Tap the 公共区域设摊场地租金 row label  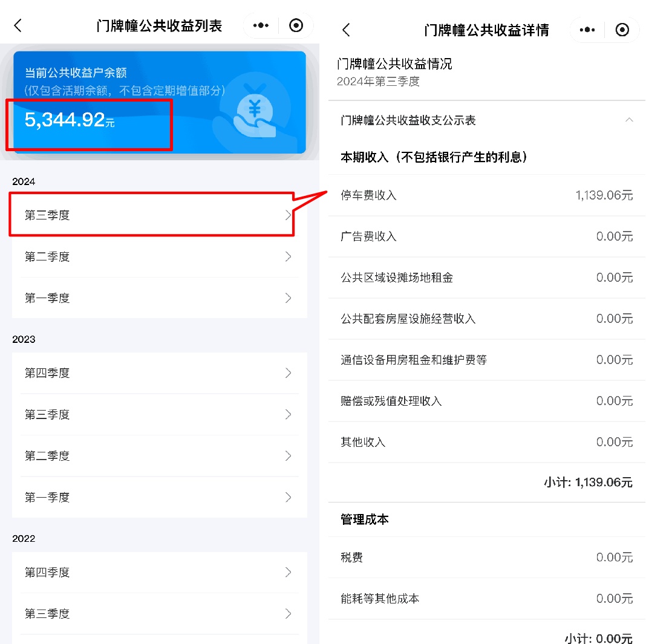(x=397, y=278)
